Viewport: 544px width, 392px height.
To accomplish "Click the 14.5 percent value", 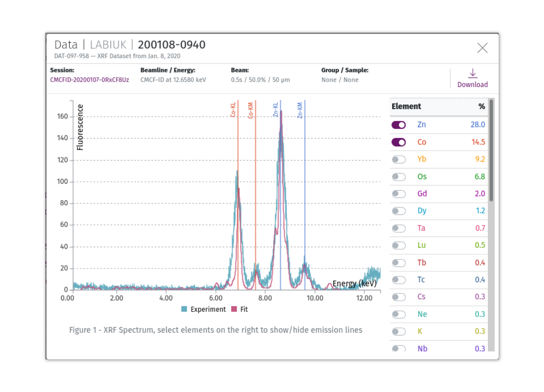I will [x=478, y=142].
